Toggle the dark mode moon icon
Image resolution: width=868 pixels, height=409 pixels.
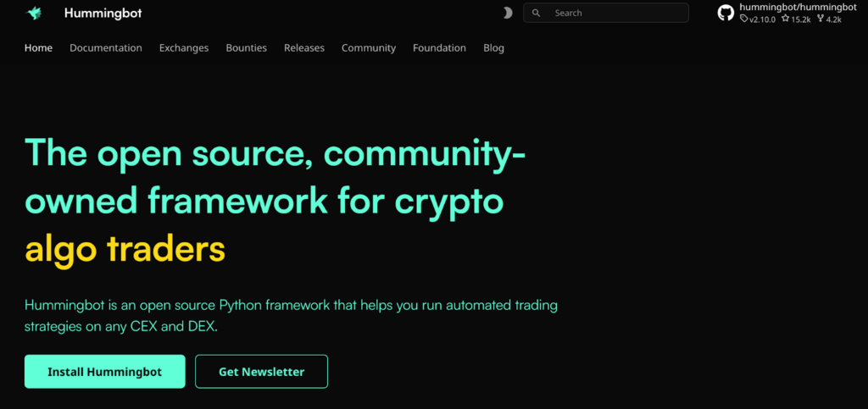(x=507, y=13)
